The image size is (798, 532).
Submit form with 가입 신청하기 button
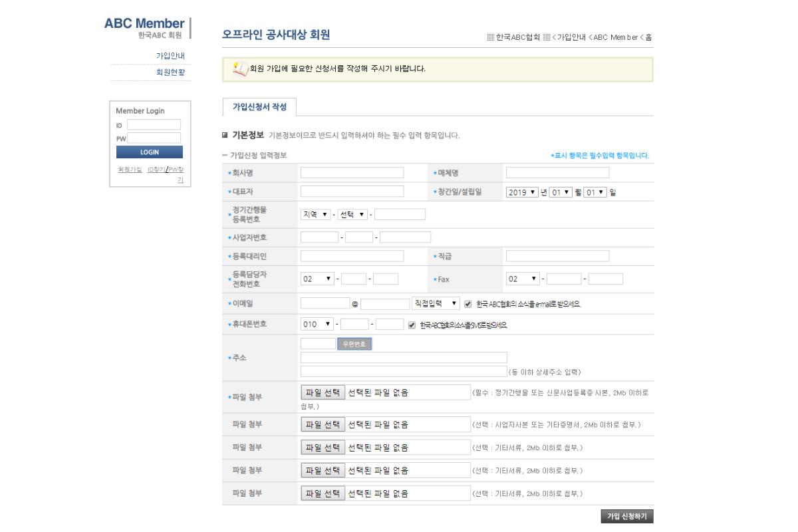[x=627, y=517]
